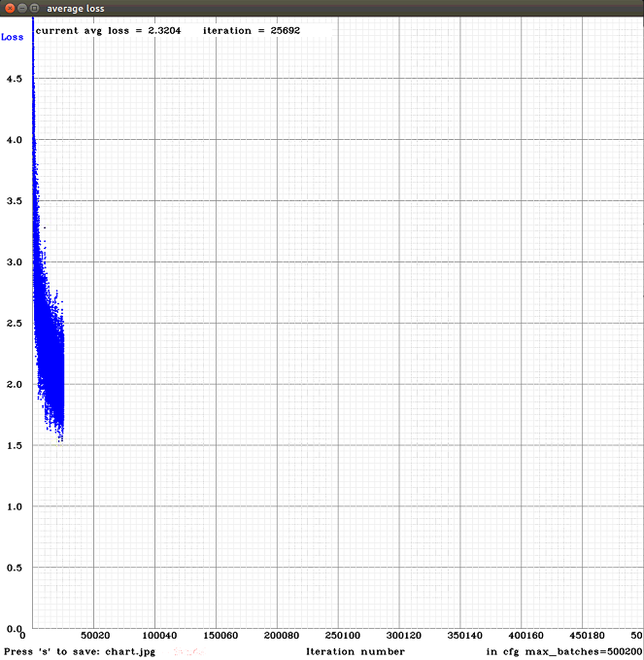Viewport: 644px width, 660px height.
Task: Click the 2.0 loss axis tick label
Action: pyautogui.click(x=15, y=384)
